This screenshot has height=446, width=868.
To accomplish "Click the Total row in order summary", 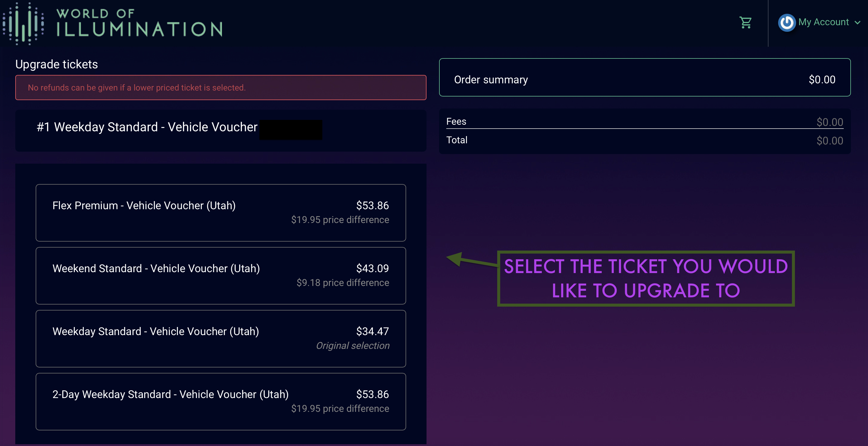I will point(645,140).
